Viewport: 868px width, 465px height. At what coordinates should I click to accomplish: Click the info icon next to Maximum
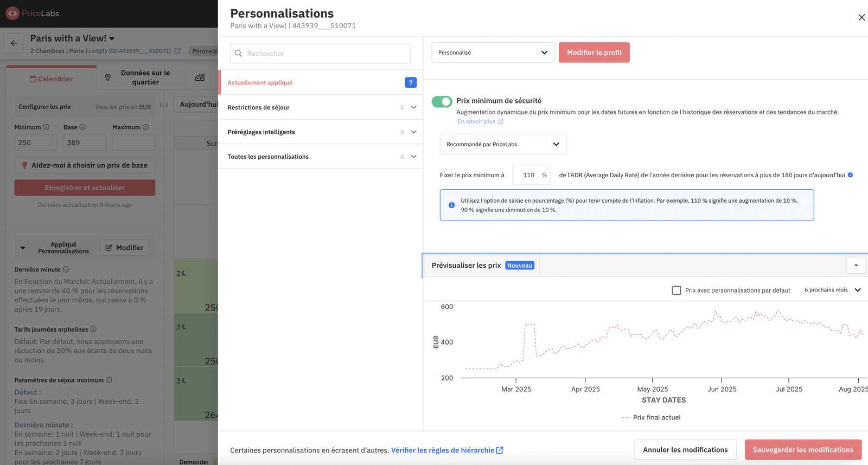(145, 127)
